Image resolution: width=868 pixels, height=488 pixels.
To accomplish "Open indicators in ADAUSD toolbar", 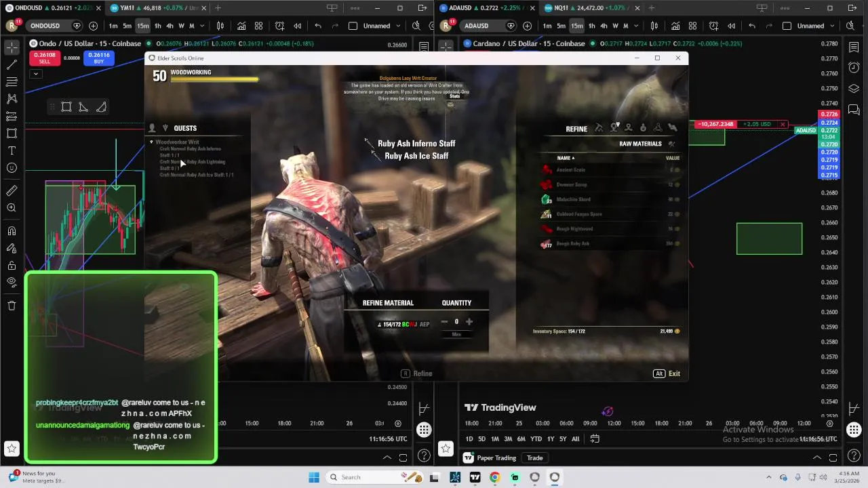I will (675, 26).
